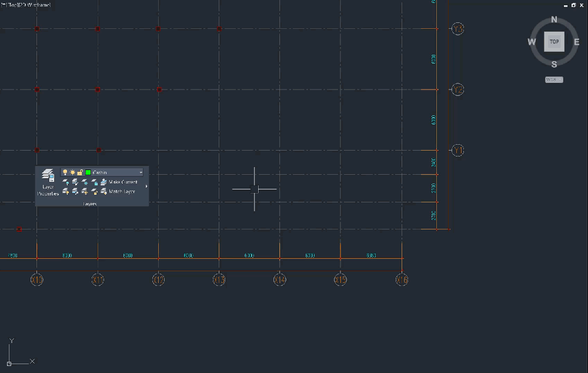Image resolution: width=588 pixels, height=373 pixels.
Task: Click the Turn All Layers On icon
Action: (x=66, y=192)
